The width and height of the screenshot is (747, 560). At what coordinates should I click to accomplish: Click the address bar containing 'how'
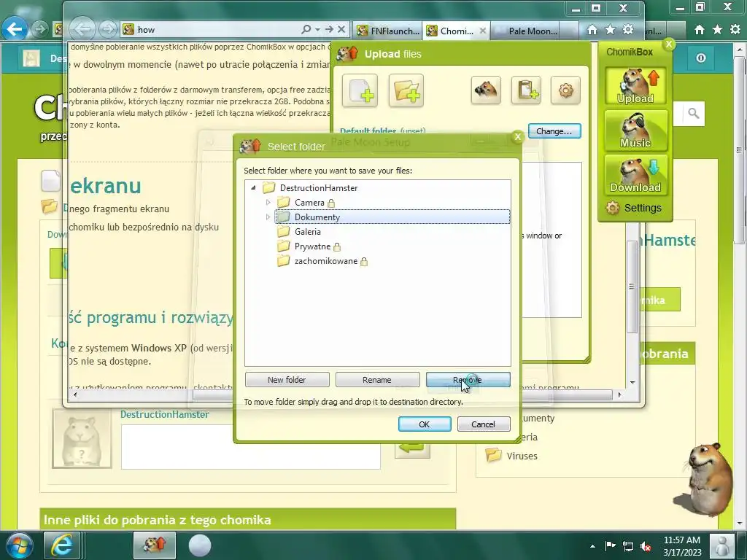[x=209, y=29]
